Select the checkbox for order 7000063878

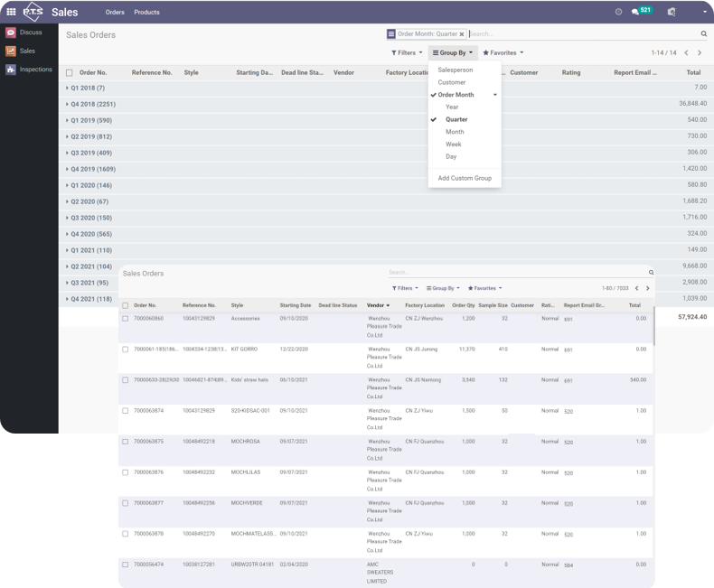(126, 534)
